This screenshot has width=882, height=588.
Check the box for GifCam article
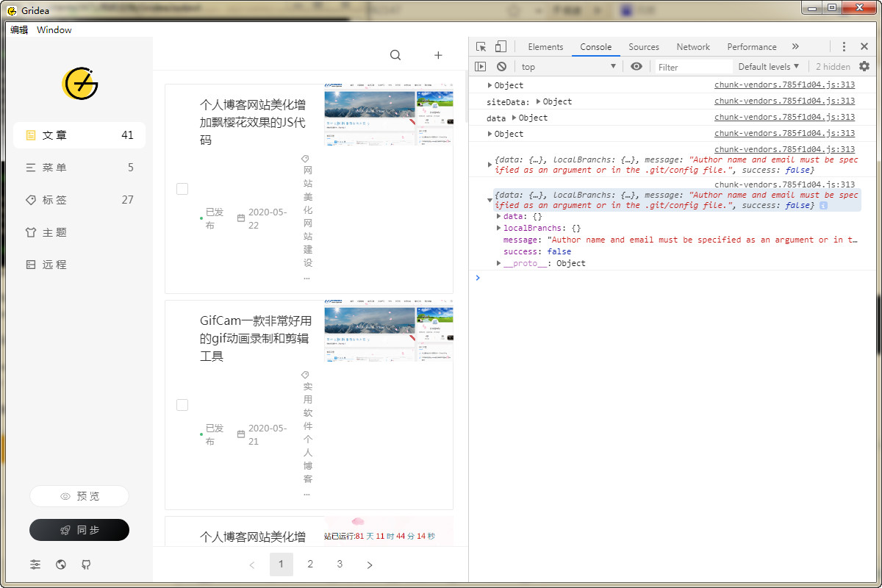tap(182, 405)
